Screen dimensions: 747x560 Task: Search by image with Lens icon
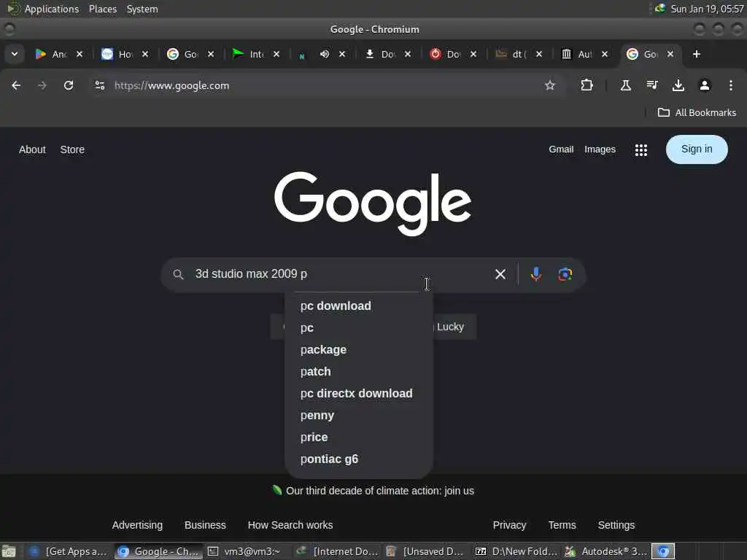pos(565,274)
